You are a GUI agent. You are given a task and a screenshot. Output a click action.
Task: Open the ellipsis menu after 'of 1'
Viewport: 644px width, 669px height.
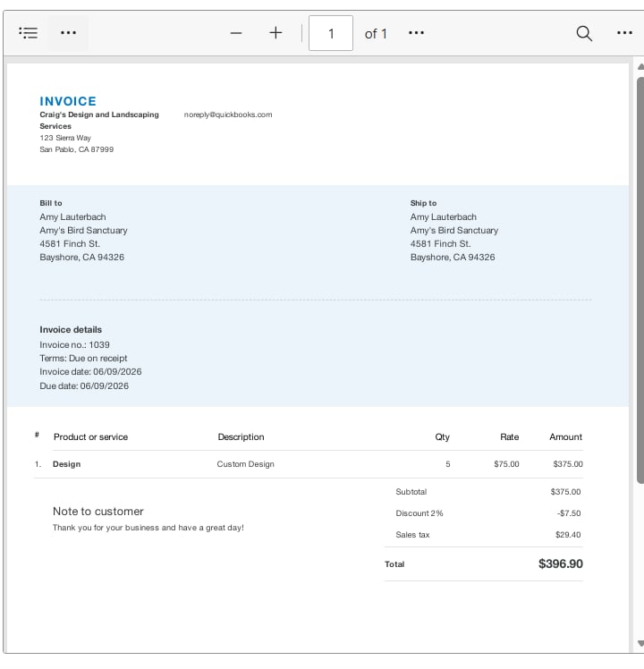click(x=416, y=33)
